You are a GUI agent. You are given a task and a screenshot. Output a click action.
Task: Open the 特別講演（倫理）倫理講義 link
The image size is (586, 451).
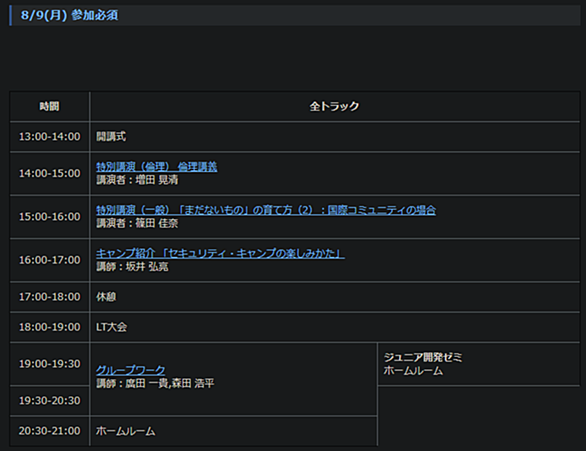(157, 167)
